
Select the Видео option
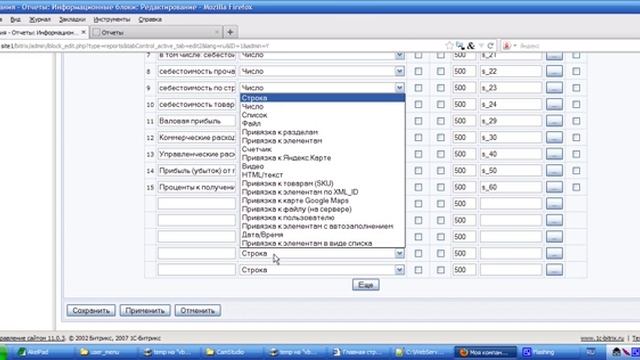tap(322, 167)
